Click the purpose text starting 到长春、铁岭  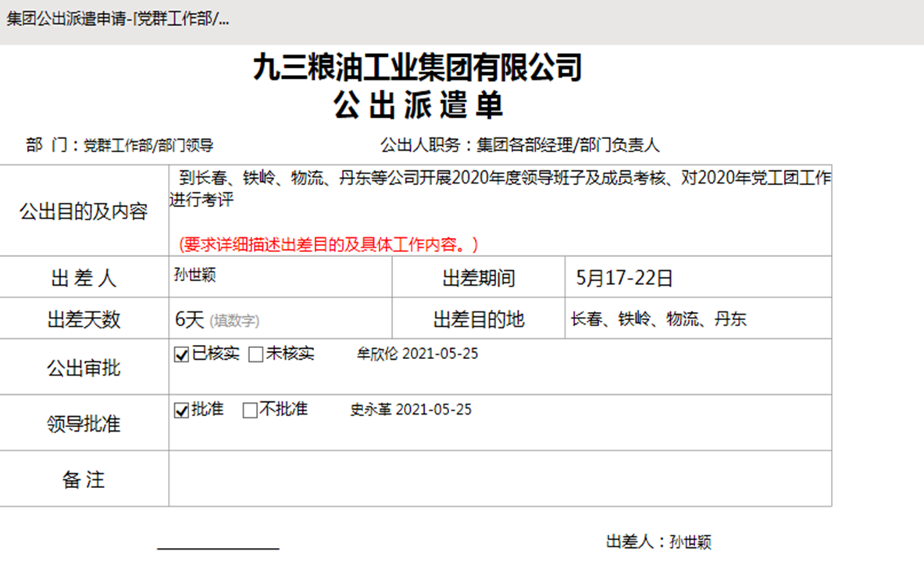(x=501, y=188)
